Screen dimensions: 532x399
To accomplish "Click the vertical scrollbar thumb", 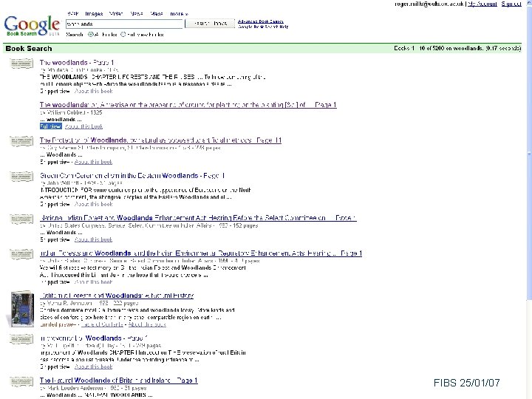I will pos(529,153).
